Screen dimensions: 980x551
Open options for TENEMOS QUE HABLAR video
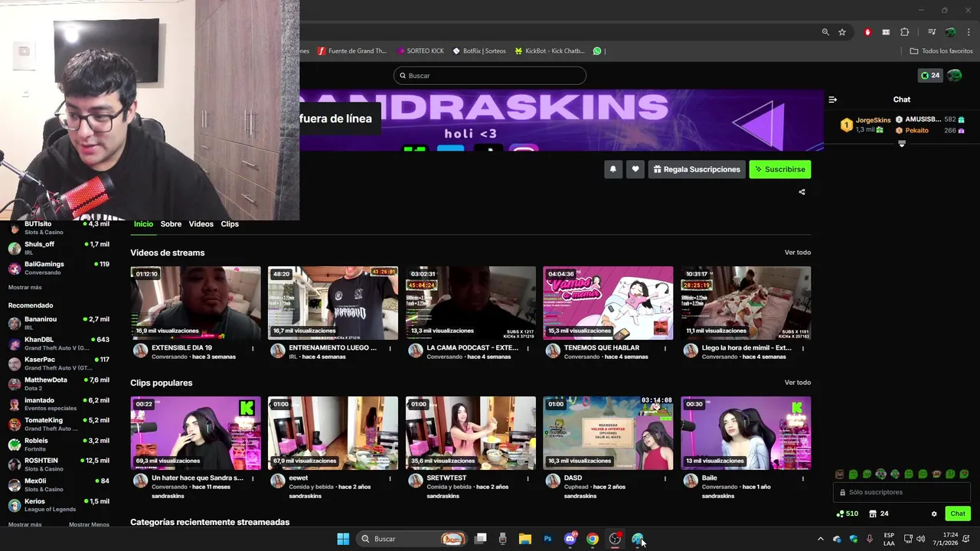[665, 349]
